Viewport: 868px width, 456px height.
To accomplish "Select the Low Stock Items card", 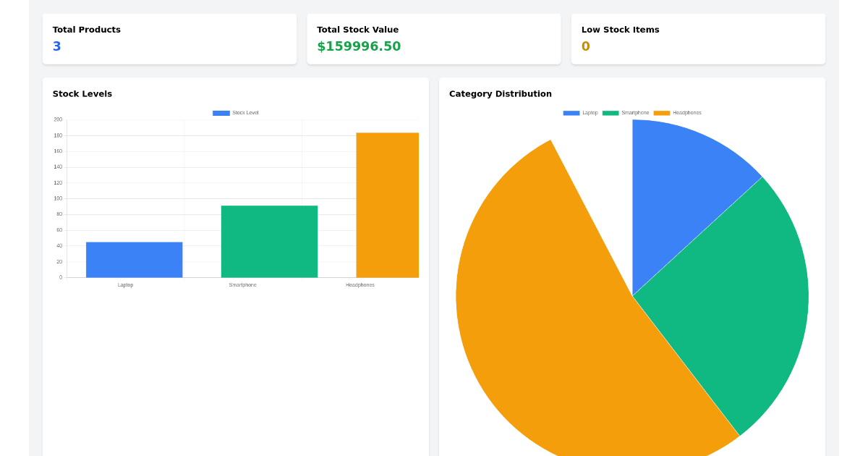I will coord(697,38).
